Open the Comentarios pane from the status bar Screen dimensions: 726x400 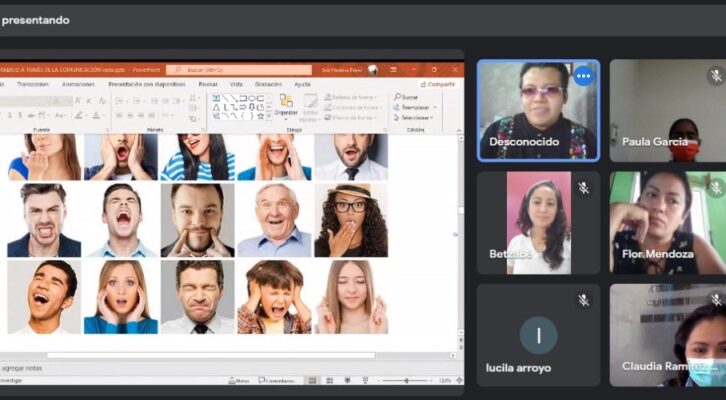pyautogui.click(x=276, y=381)
